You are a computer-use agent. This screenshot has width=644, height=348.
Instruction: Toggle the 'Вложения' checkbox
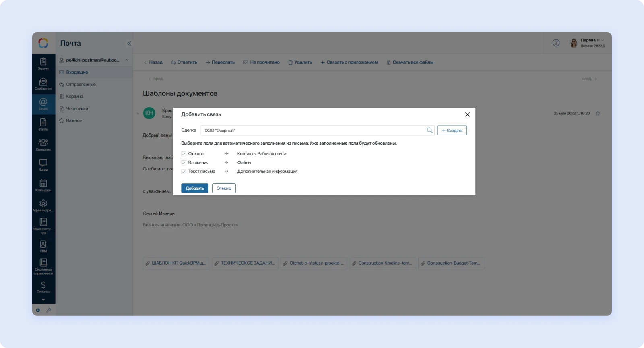(184, 163)
